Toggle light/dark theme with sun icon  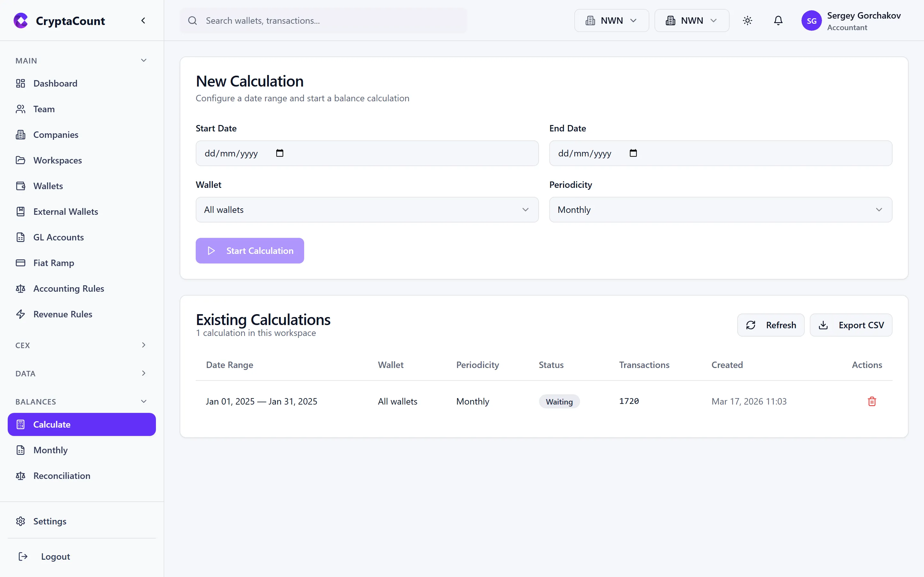tap(748, 20)
